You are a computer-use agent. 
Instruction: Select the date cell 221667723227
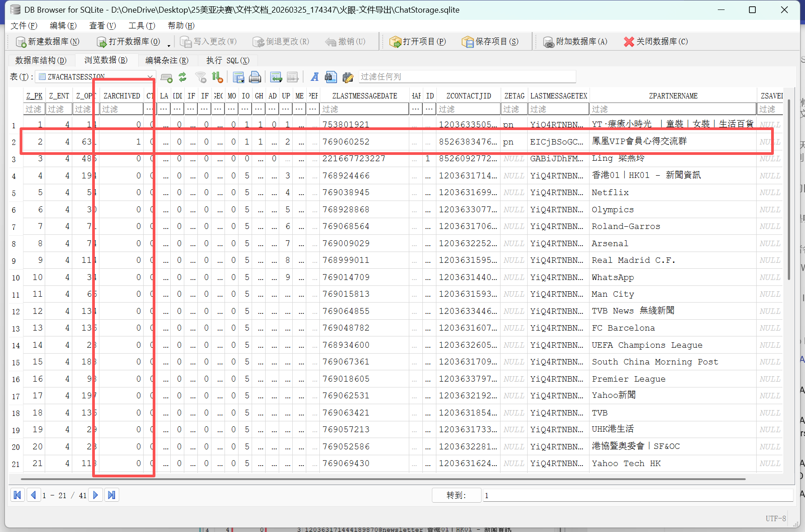pyautogui.click(x=365, y=159)
